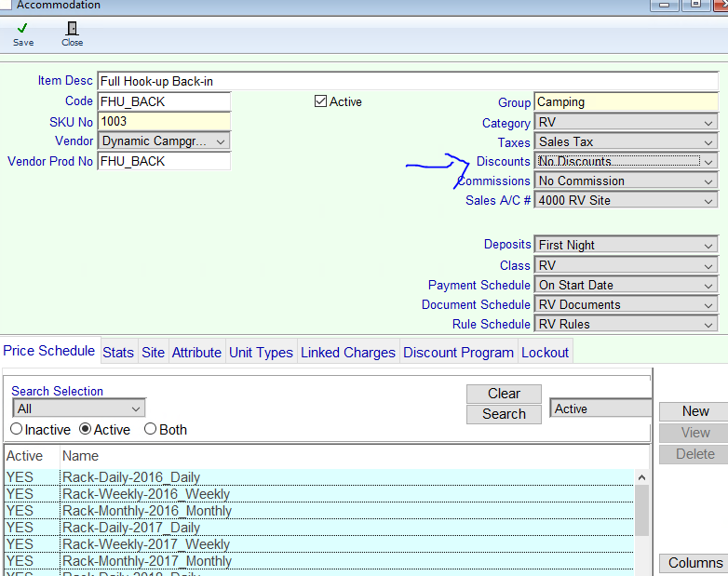728x576 pixels.
Task: Click the View button
Action: 695,433
